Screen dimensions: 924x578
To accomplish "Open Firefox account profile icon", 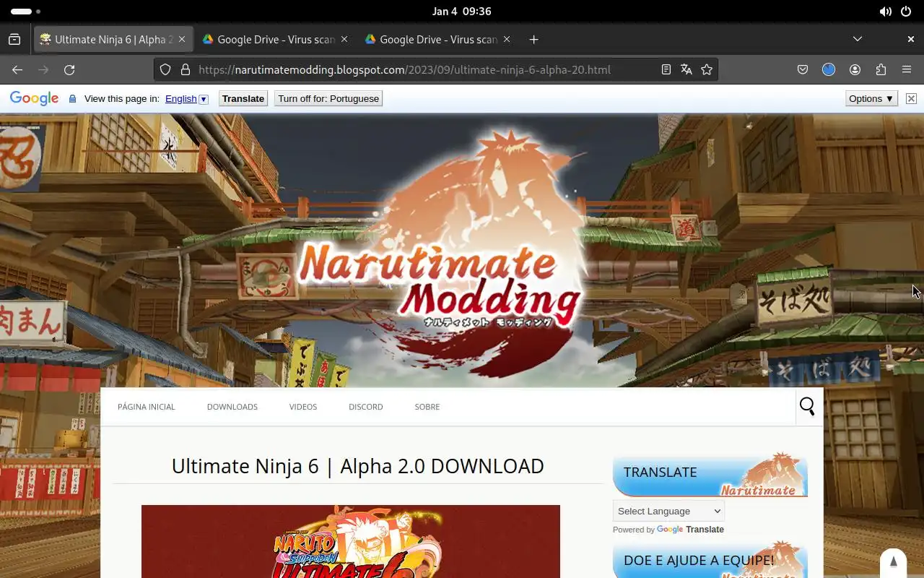I will (855, 69).
